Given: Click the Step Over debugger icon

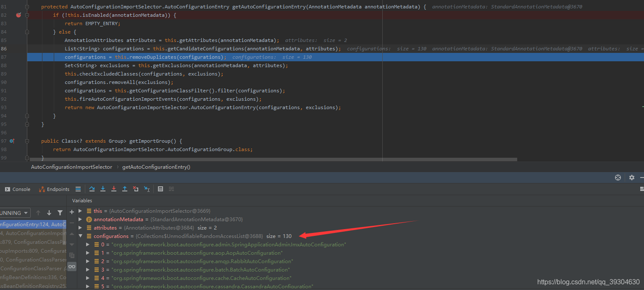Looking at the screenshot, I should pos(92,189).
